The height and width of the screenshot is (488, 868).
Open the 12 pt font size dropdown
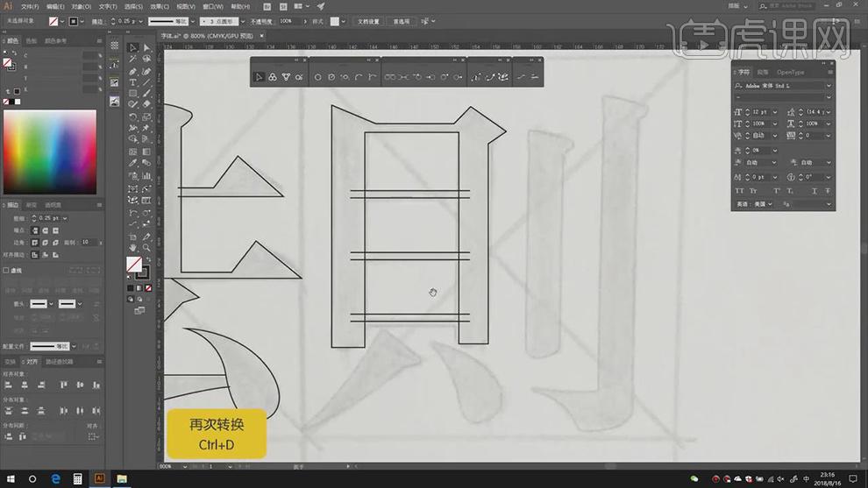pos(774,112)
